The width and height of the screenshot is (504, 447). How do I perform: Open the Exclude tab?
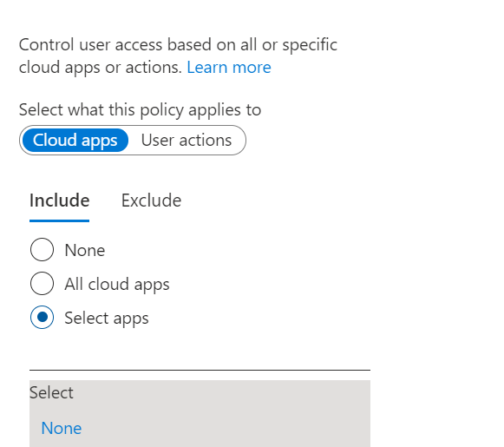pyautogui.click(x=152, y=200)
